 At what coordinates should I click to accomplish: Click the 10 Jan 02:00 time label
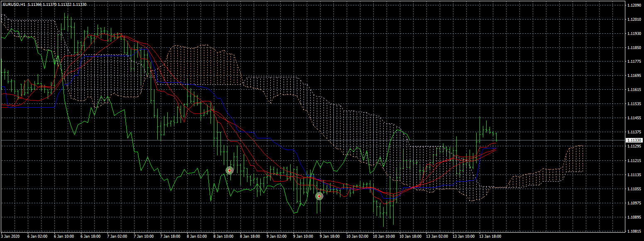tap(358, 236)
